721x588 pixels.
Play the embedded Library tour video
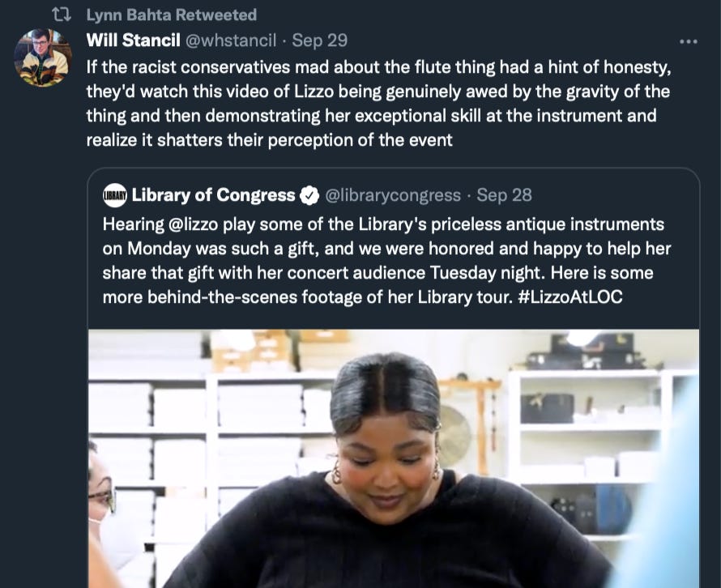pyautogui.click(x=394, y=458)
